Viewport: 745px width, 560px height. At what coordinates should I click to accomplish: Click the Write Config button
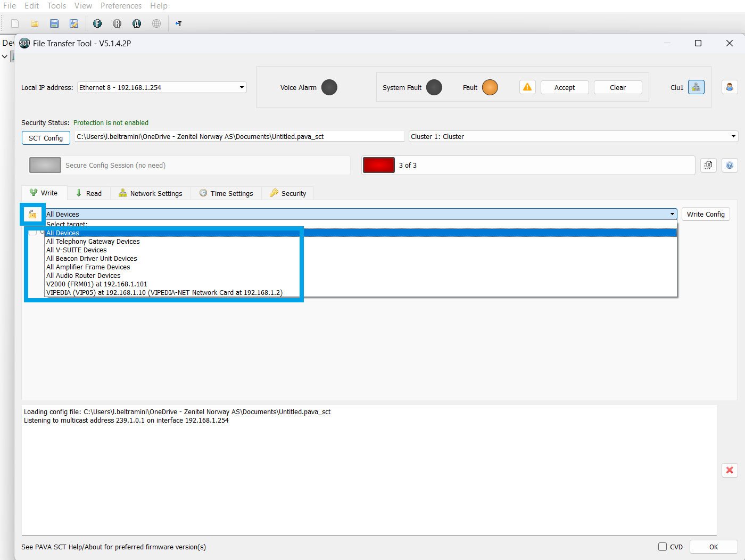click(706, 214)
